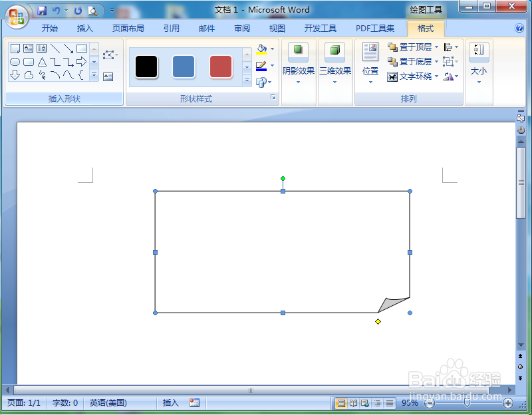532x415 pixels.
Task: Open the 引用 References tab
Action: click(172, 29)
